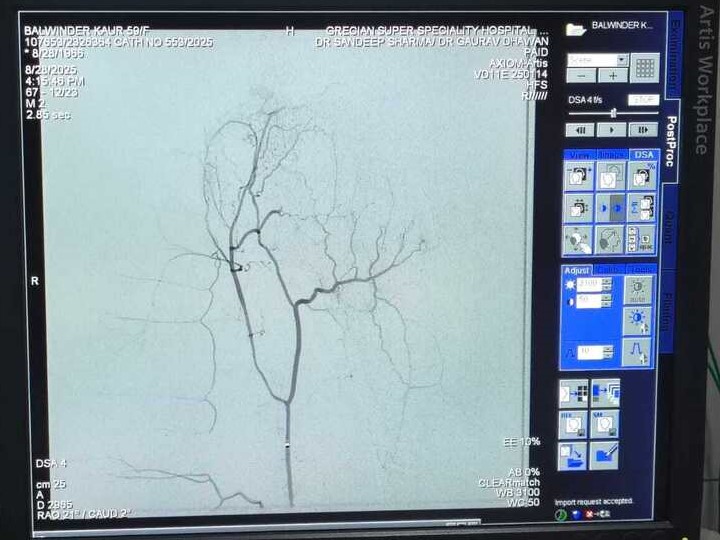Image resolution: width=720 pixels, height=540 pixels.
Task: Open the Scene dropdown list
Action: (x=622, y=60)
